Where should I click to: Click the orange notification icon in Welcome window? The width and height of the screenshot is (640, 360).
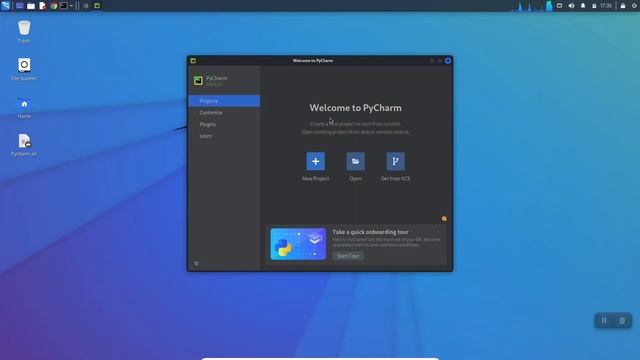(x=444, y=219)
